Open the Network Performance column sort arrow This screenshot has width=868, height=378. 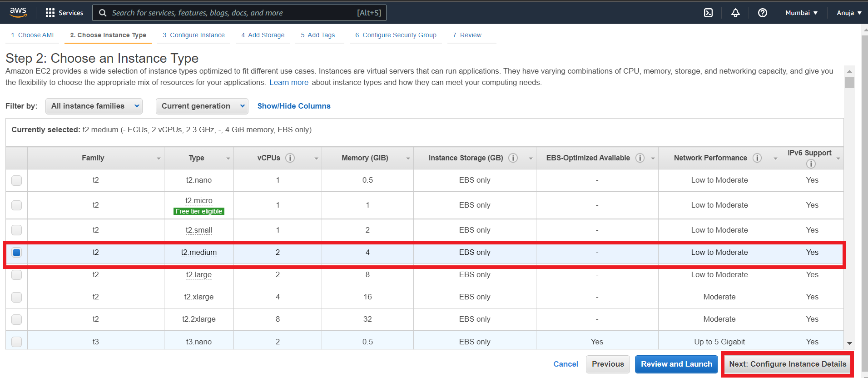tap(775, 159)
